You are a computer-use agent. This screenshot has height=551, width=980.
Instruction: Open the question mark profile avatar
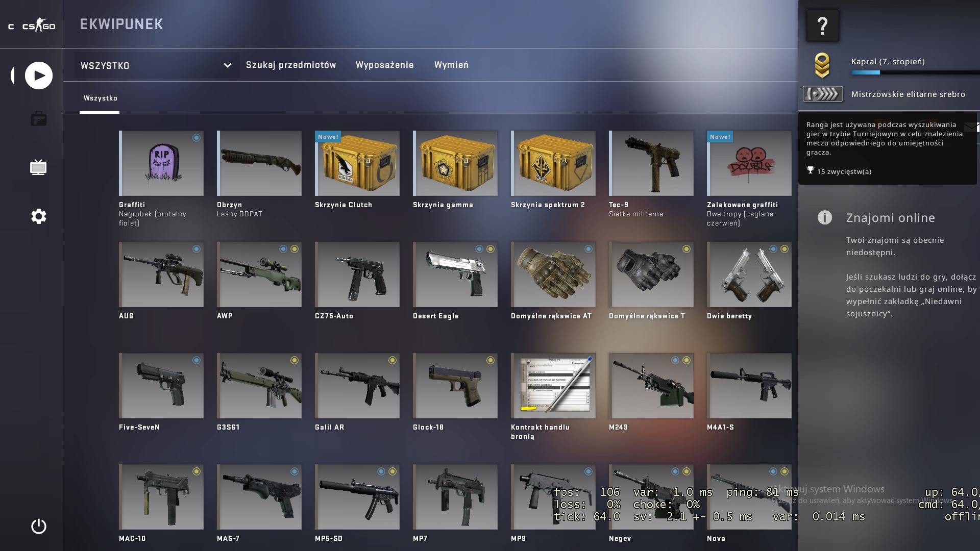pyautogui.click(x=822, y=26)
